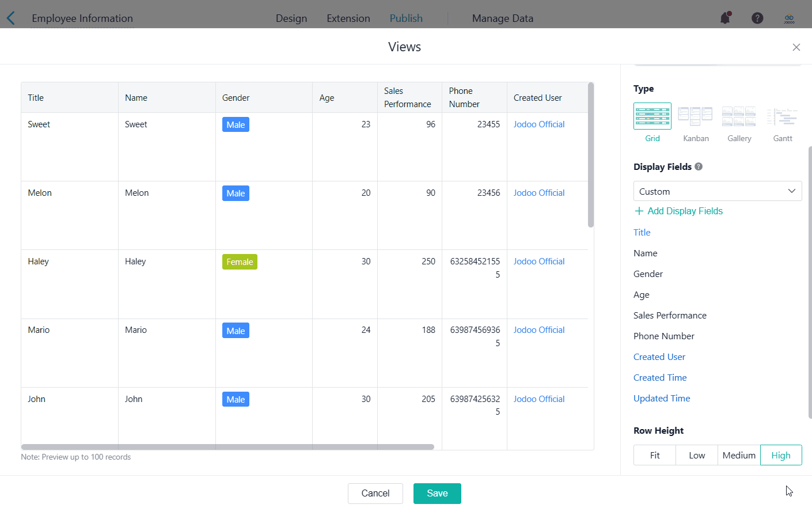812x508 pixels.
Task: Set row height to Low
Action: (697, 455)
